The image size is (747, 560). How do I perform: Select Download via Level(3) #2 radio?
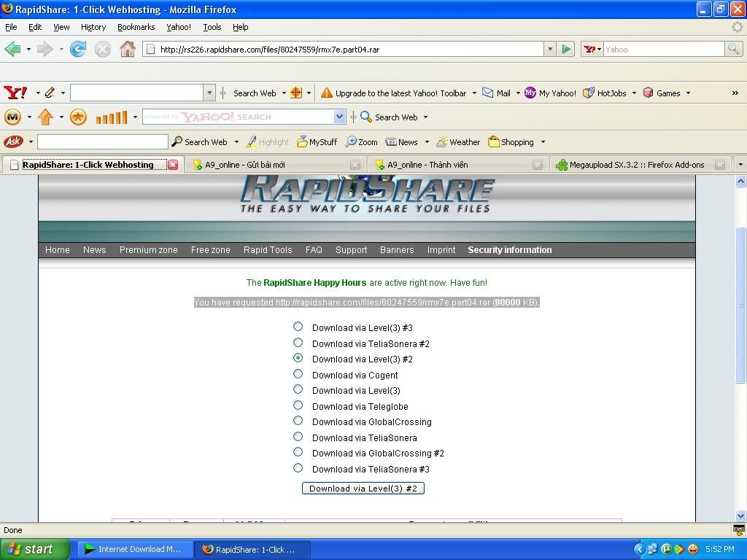[298, 357]
